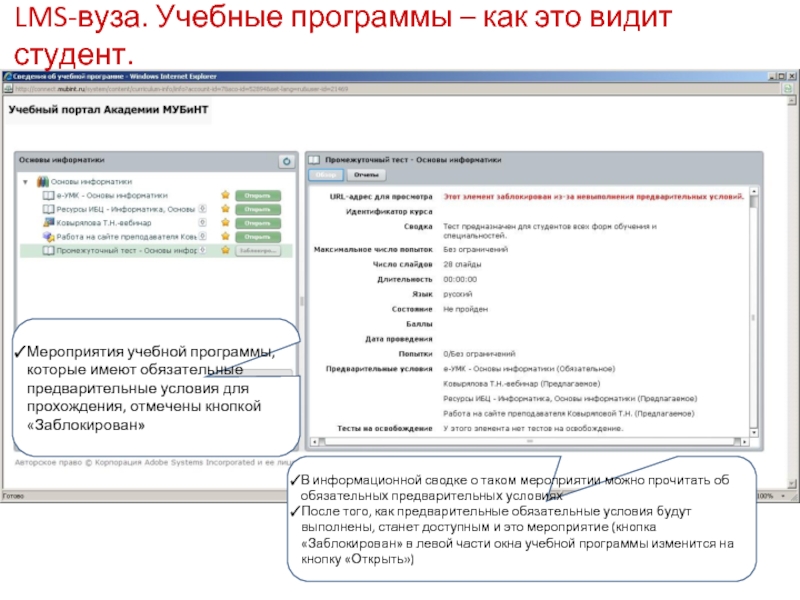
Task: Click the refresh icon in Основы информатики panel header
Action: point(287,161)
